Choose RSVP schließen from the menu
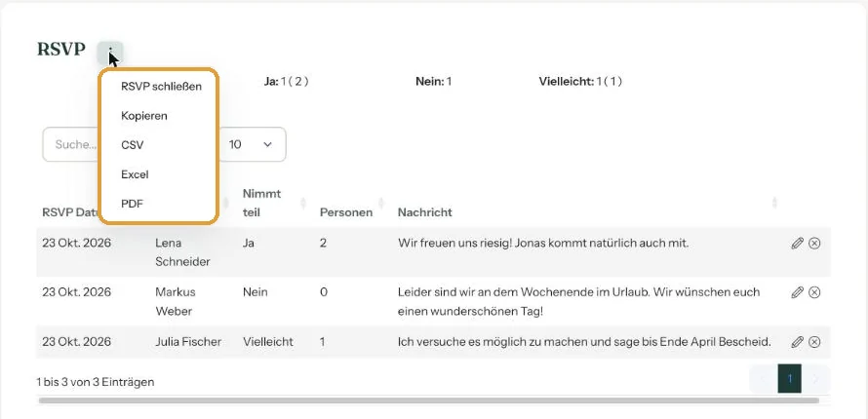 point(161,87)
